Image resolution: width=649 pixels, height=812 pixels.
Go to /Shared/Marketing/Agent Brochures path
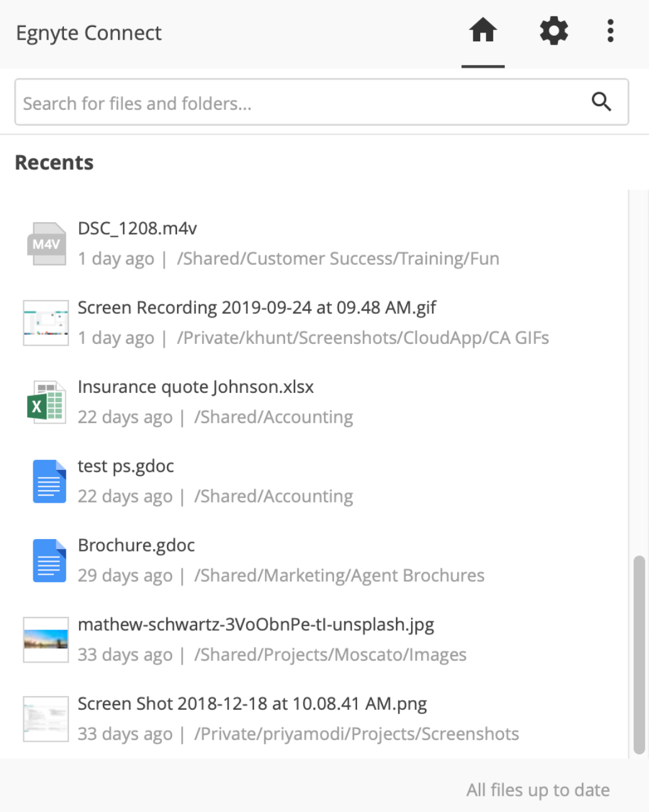(x=340, y=575)
